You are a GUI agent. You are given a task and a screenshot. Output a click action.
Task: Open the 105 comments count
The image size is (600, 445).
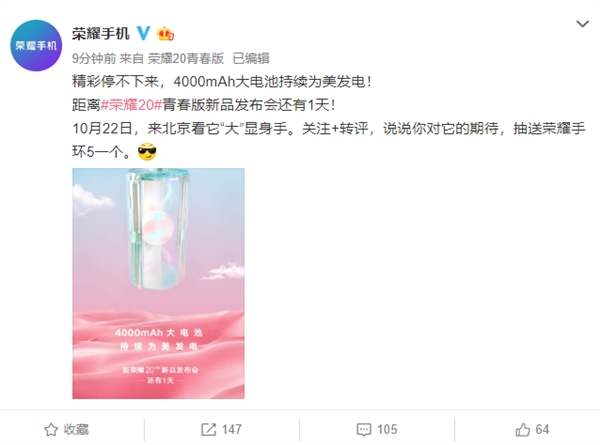387,429
